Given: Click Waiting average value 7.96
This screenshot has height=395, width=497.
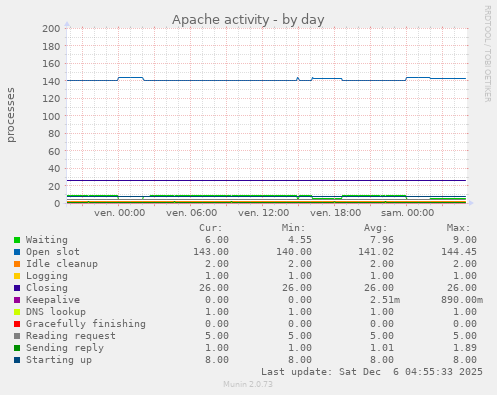Looking at the screenshot, I should point(382,240).
